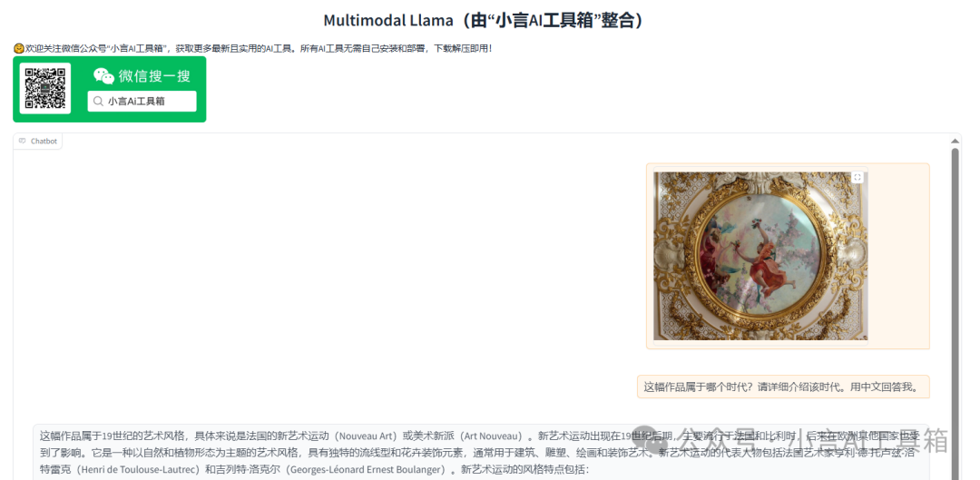This screenshot has height=480, width=980.
Task: Click the QR code image
Action: coord(45,88)
